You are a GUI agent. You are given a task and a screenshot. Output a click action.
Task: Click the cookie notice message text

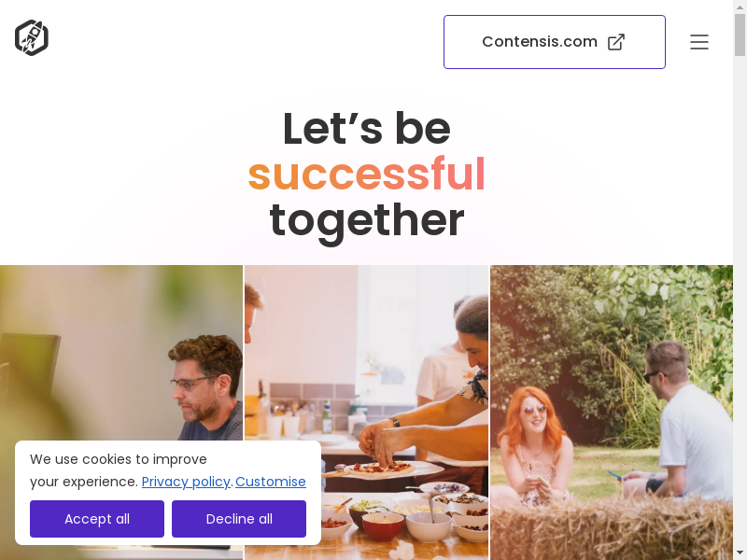click(119, 470)
